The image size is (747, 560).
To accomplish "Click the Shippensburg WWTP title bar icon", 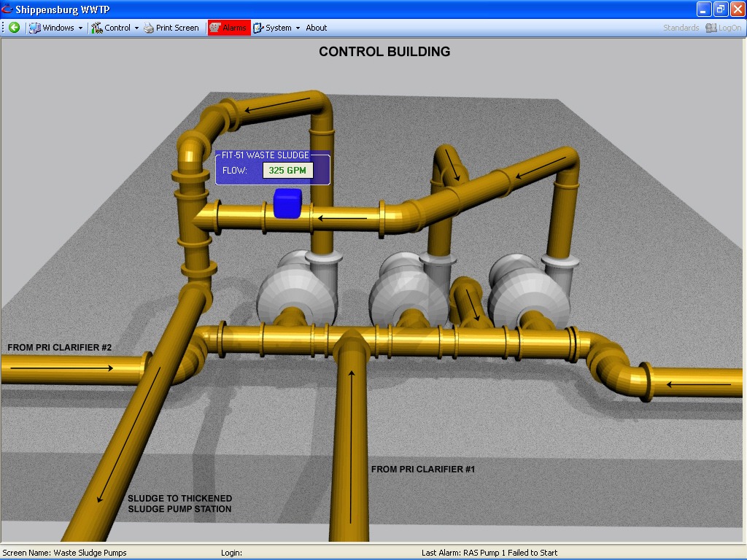I will (x=7, y=9).
